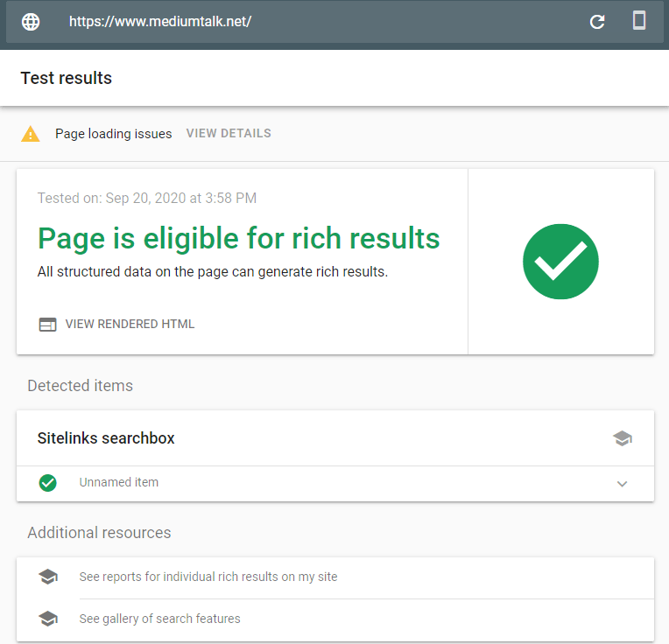Open See gallery of search features
Screen dimensions: 669x644
(x=159, y=619)
